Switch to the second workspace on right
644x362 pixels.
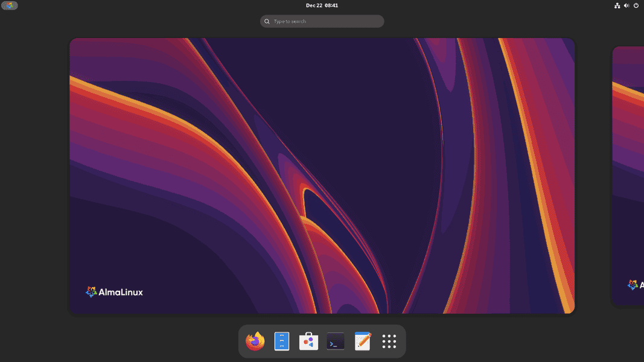tap(628, 176)
